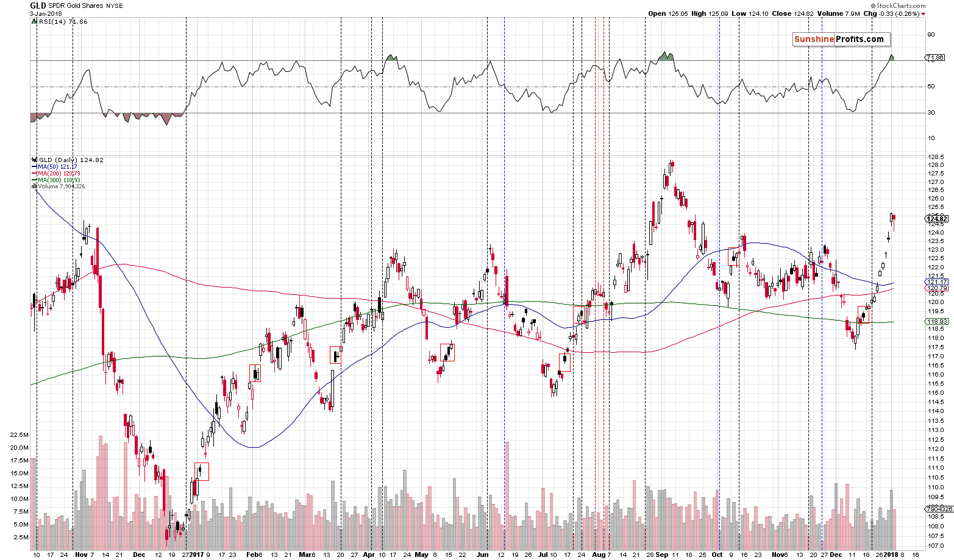954x560 pixels.
Task: Select the GLD ticker symbol title
Action: coord(38,5)
